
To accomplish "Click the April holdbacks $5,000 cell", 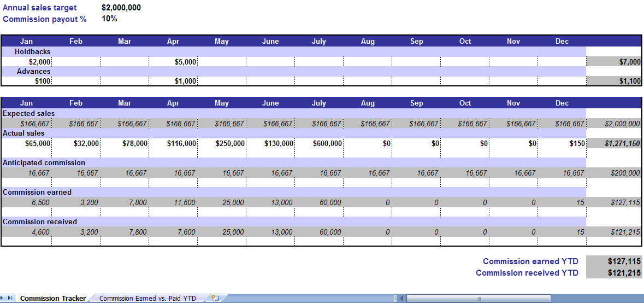I will pos(173,62).
